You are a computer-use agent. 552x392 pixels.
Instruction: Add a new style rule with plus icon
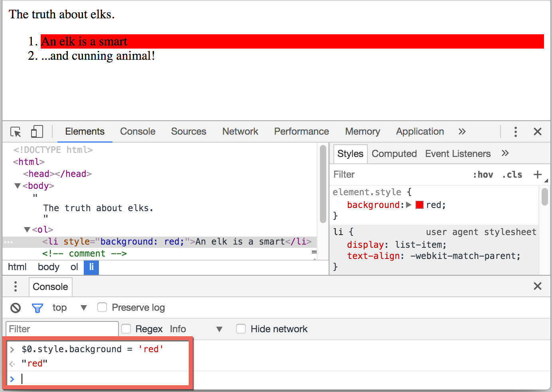tap(537, 174)
